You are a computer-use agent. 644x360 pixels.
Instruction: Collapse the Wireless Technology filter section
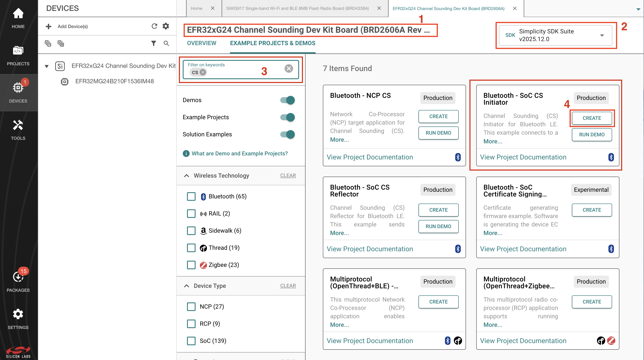[x=187, y=176]
